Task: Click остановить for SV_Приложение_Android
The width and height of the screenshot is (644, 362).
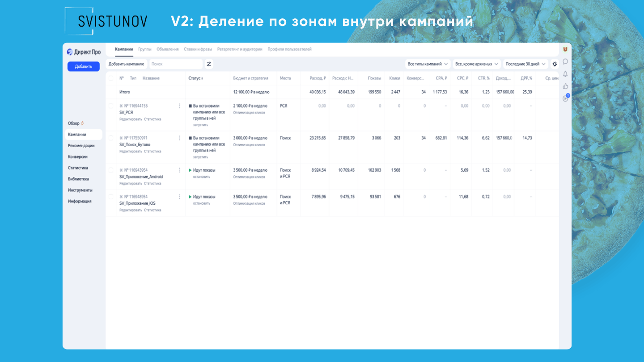Action: click(202, 177)
